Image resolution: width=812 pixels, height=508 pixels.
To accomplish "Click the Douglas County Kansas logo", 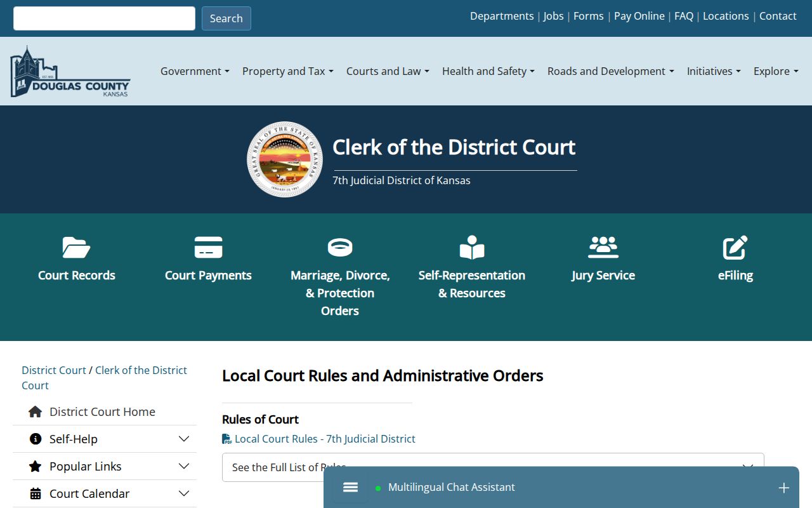I will pyautogui.click(x=70, y=72).
